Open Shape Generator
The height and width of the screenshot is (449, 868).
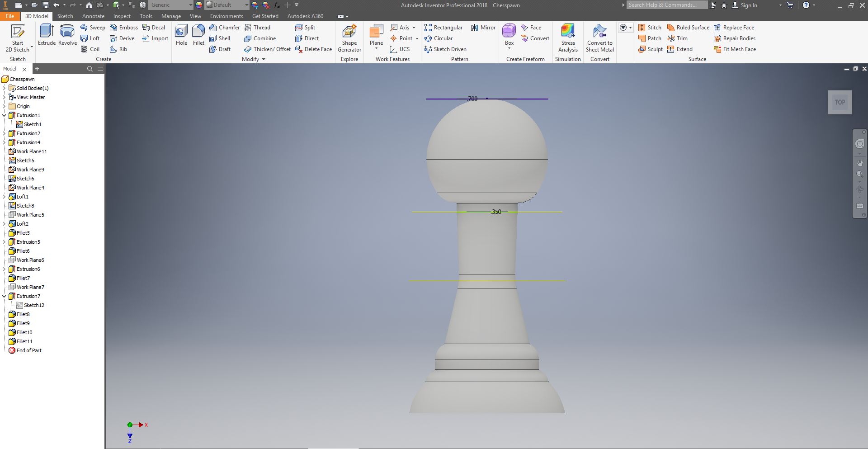(x=349, y=38)
